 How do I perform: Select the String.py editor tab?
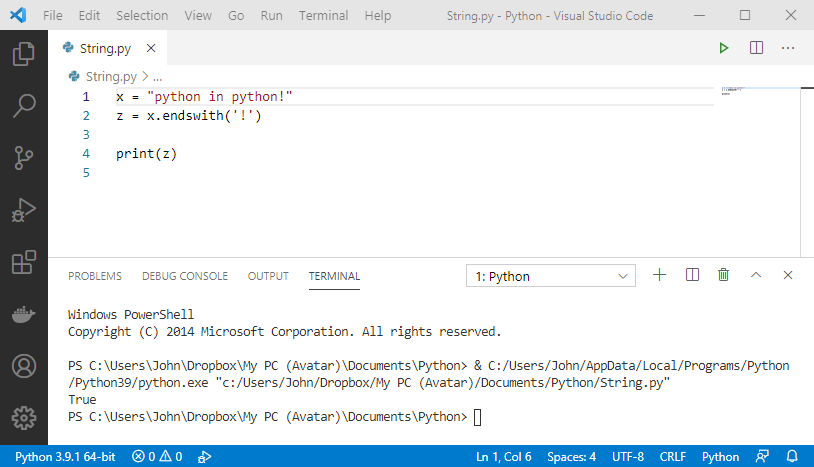tap(105, 48)
